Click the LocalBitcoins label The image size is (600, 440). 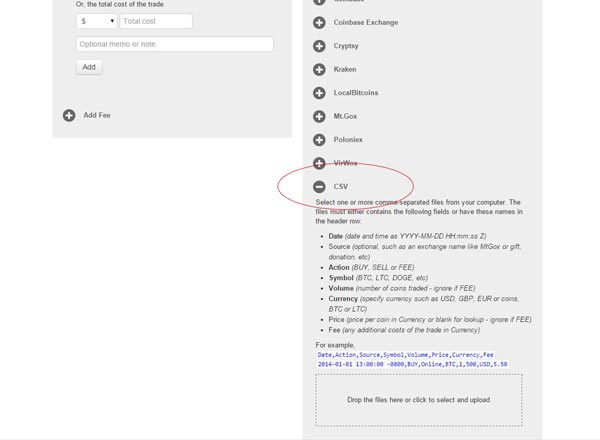coord(356,93)
